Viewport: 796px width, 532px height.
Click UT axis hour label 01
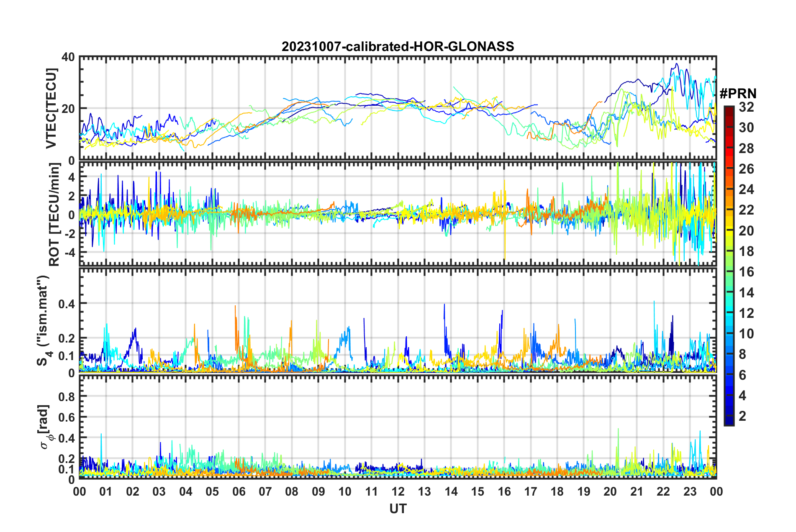coord(106,491)
